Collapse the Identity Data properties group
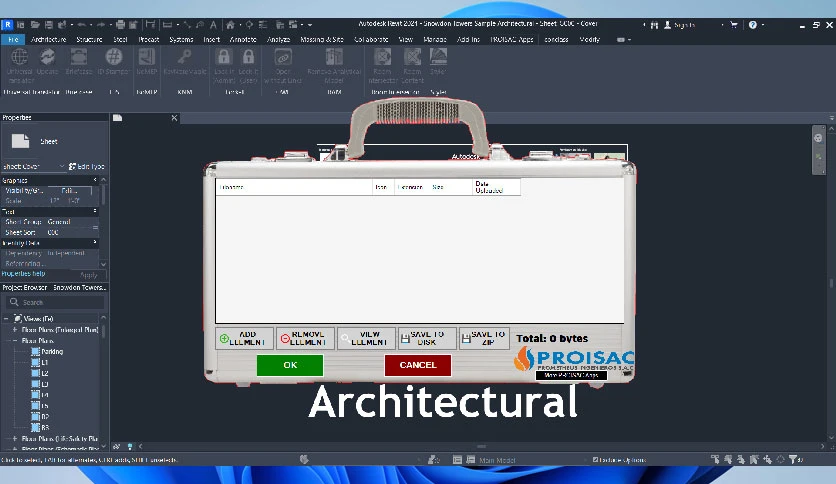This screenshot has height=484, width=836. (x=95, y=243)
